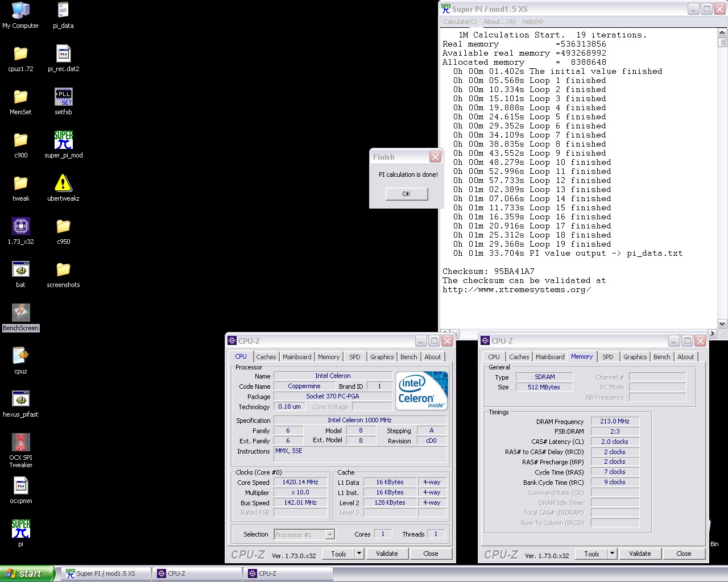Click Close in left CPU-Z window
Screen dimensions: 728x582
431,554
